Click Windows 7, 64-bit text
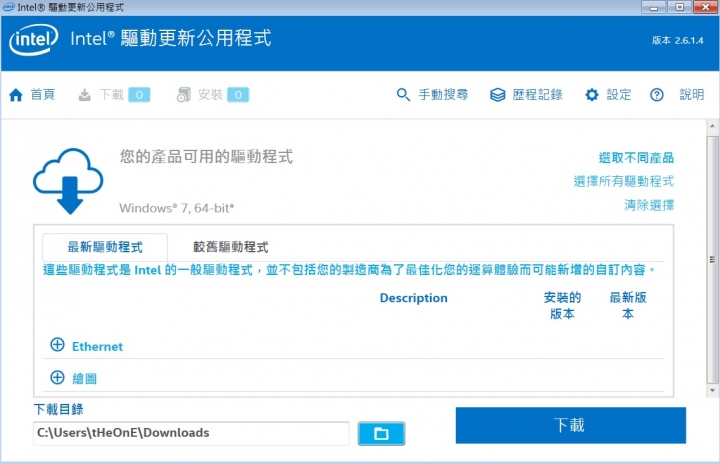720x464 pixels. (177, 208)
